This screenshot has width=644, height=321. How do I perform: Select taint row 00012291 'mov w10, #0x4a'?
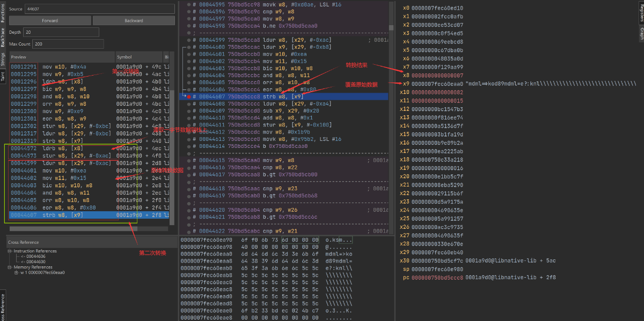(89, 66)
